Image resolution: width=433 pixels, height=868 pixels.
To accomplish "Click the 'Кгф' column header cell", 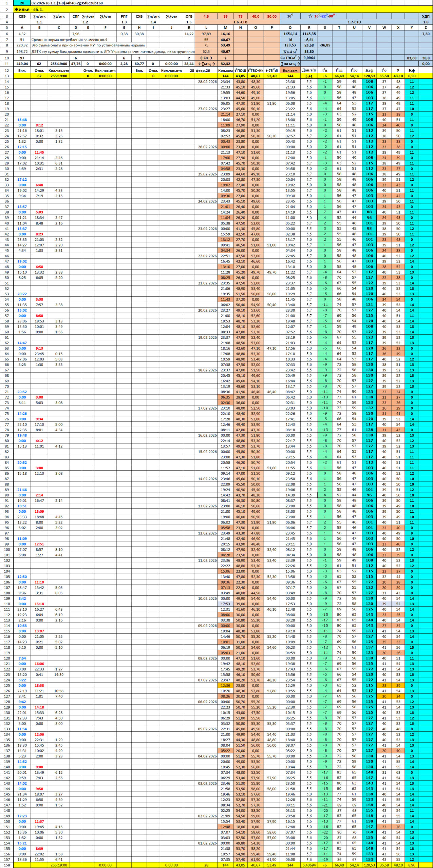I will coord(369,71).
